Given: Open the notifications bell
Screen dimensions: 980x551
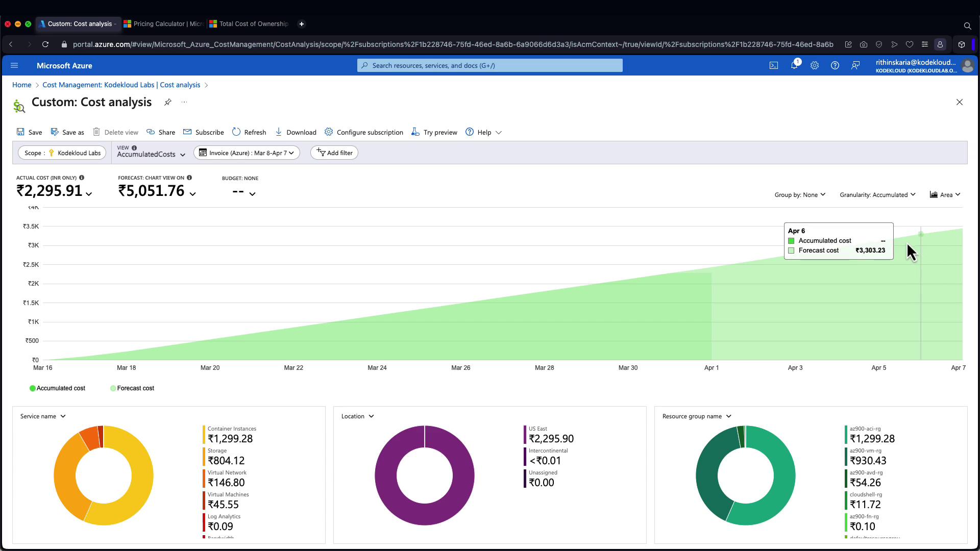Looking at the screenshot, I should [x=794, y=65].
